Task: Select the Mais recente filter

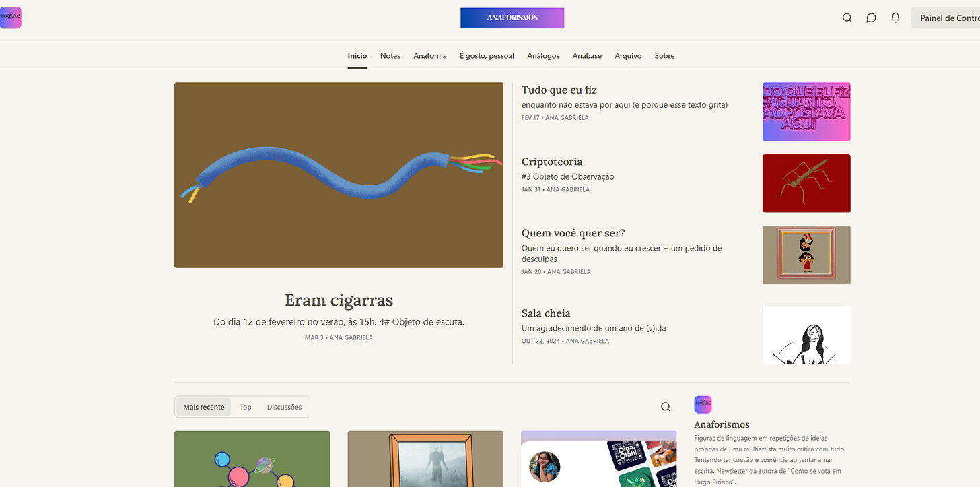Action: (204, 407)
